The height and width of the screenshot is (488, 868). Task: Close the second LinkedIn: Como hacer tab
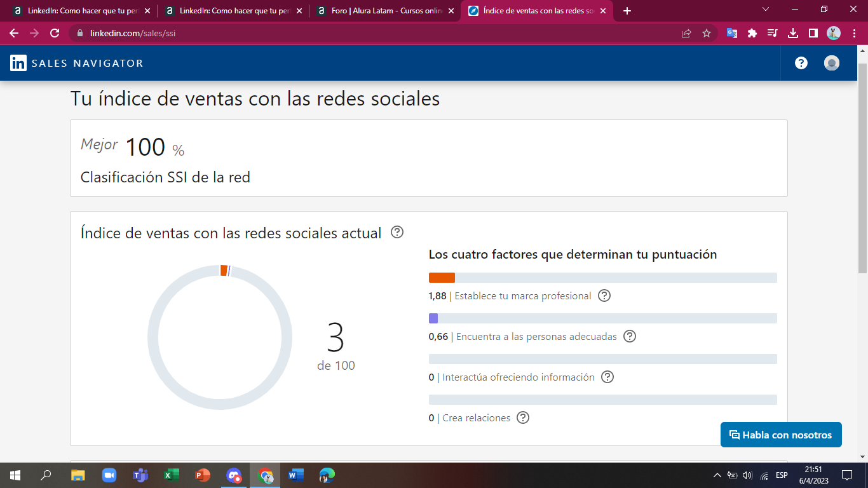pos(299,11)
